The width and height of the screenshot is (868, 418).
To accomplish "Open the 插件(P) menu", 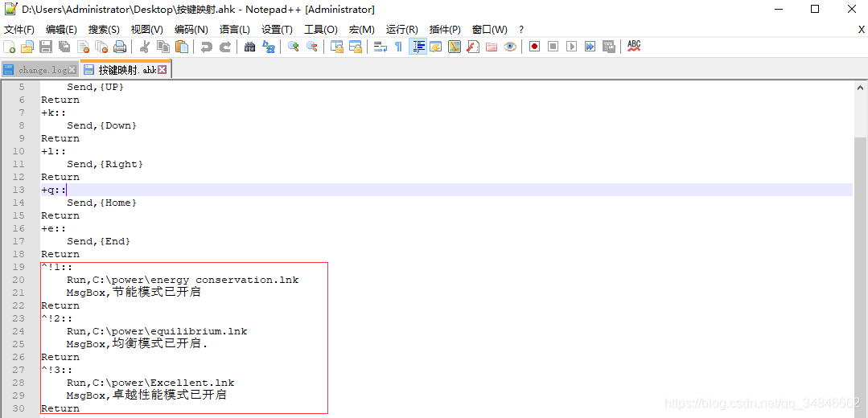I will coord(445,29).
